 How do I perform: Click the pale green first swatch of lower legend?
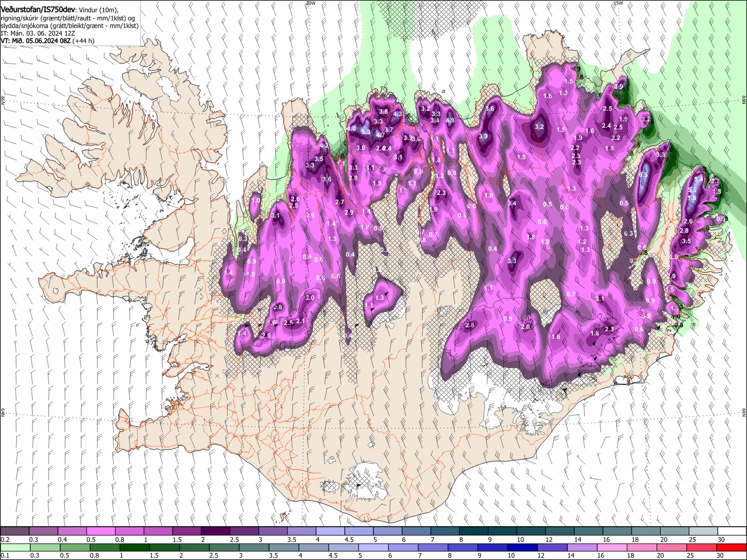(15, 547)
